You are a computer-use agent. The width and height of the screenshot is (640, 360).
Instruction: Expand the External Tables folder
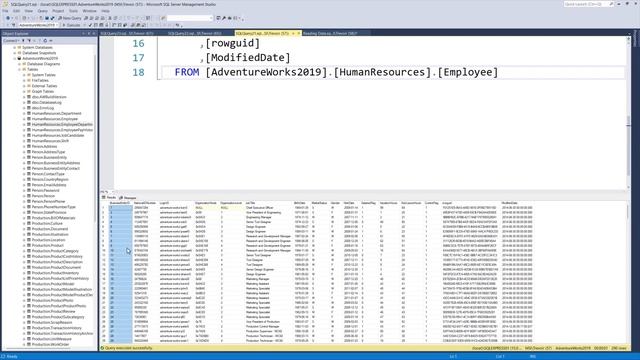pos(24,86)
